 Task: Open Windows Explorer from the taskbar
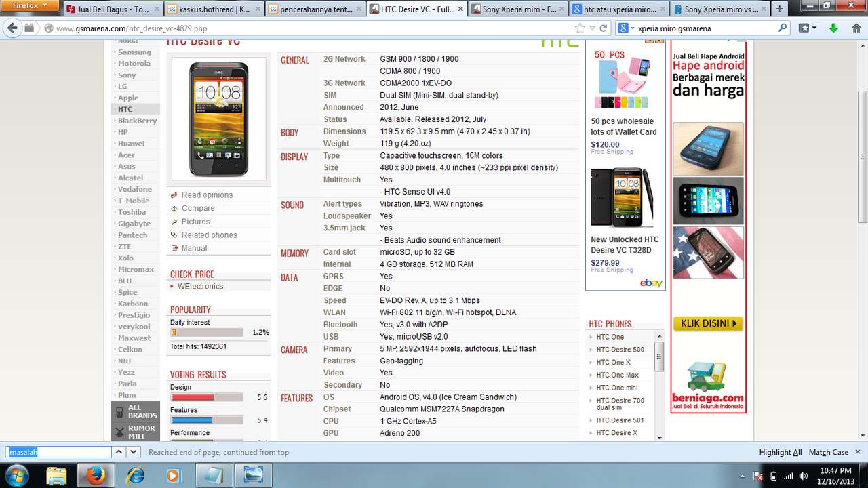click(56, 475)
